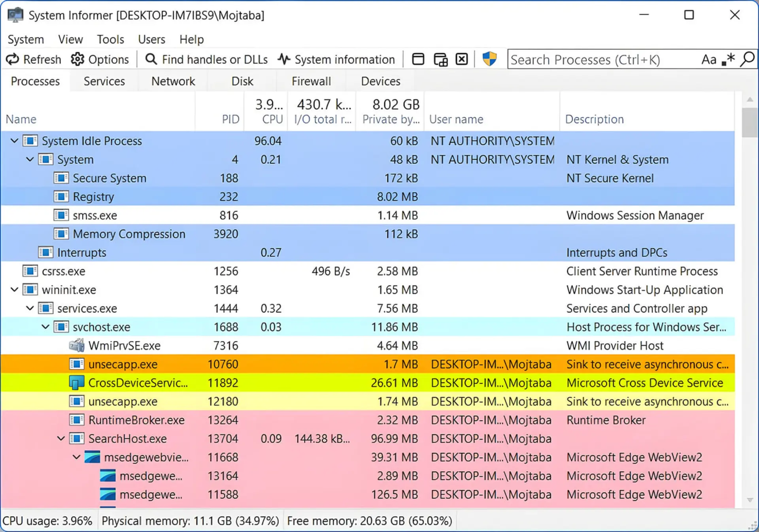Click the Physical memory status bar entry
This screenshot has height=532, width=759.
click(190, 521)
